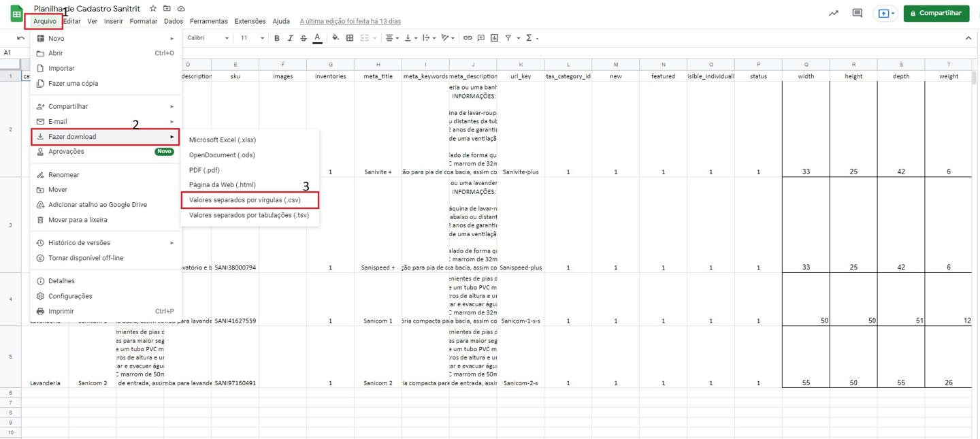The image size is (980, 439).
Task: Click the A1 cell name box
Action: pos(8,53)
